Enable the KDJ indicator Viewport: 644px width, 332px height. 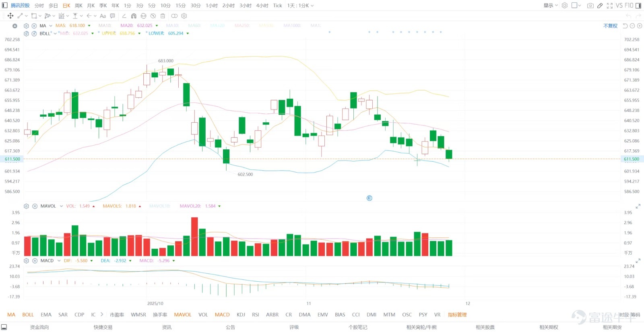[241, 315]
